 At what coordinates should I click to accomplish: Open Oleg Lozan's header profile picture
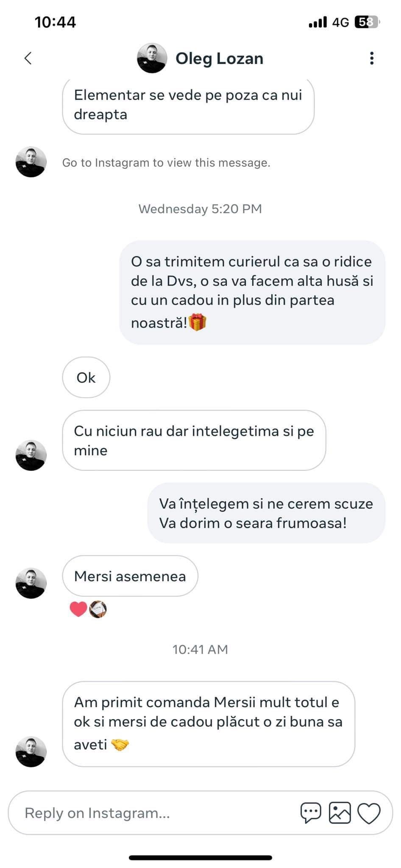click(x=152, y=58)
